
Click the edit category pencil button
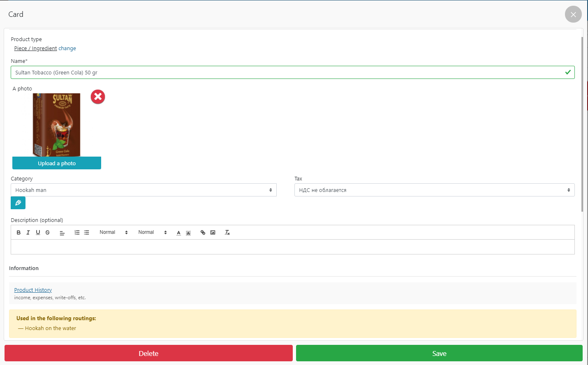tap(18, 203)
